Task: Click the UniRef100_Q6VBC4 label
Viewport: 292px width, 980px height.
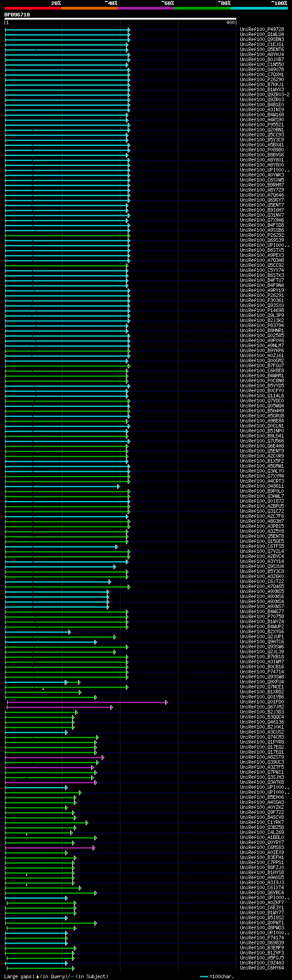Action: pos(262,892)
